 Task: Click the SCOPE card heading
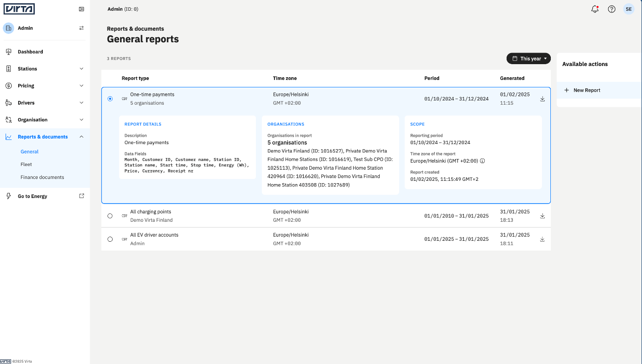[417, 124]
